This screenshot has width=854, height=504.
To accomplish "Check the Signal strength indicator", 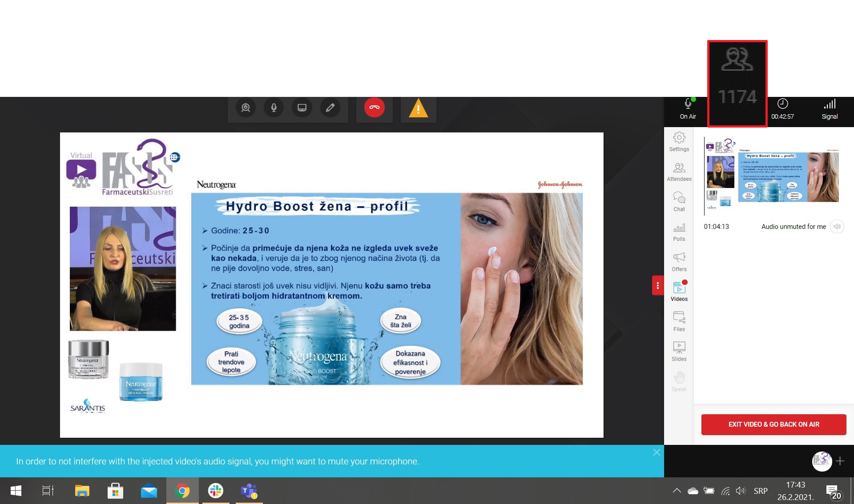I will pos(830,109).
